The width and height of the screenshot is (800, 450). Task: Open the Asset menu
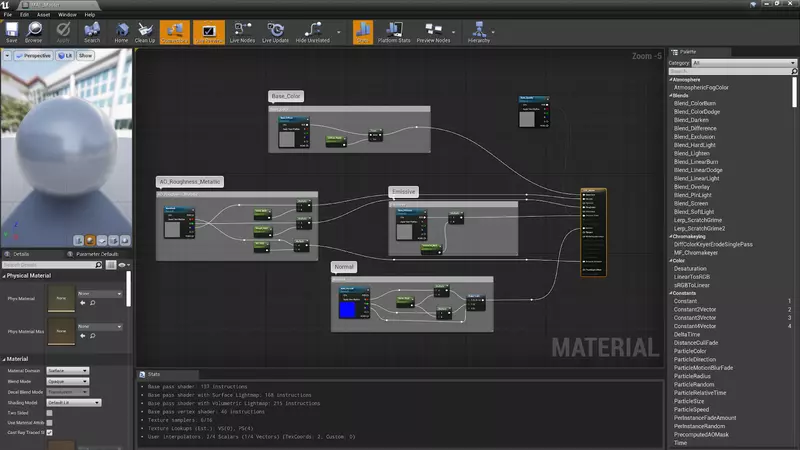tap(43, 15)
